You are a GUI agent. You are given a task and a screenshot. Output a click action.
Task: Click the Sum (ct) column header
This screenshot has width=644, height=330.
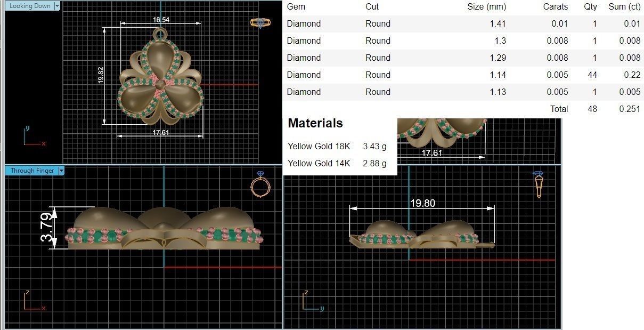624,6
